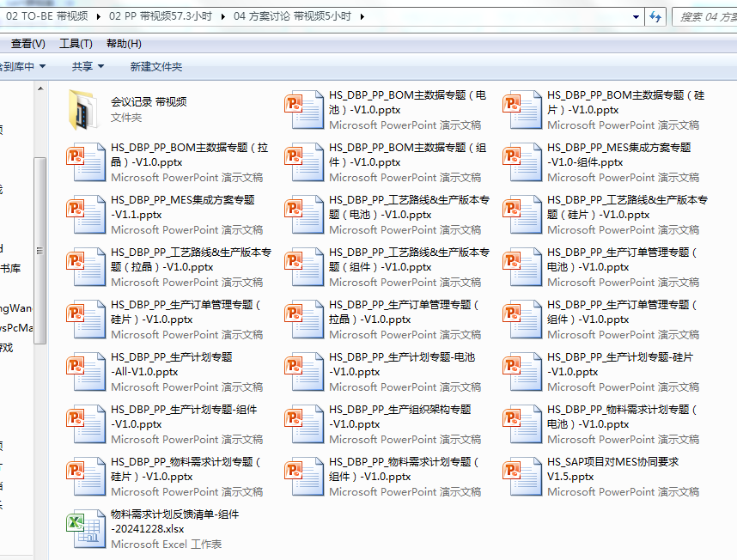Select the HS_DBP_PP_MES集成方案专题-V1.1 file icon

(84, 214)
